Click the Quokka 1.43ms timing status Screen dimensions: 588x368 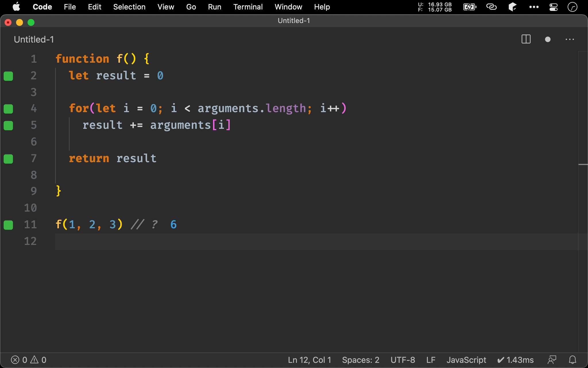pyautogui.click(x=515, y=360)
